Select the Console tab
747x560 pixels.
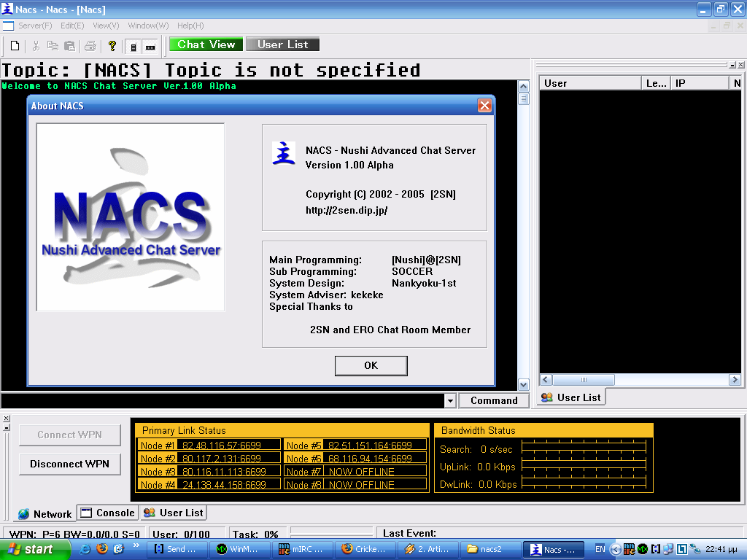108,513
